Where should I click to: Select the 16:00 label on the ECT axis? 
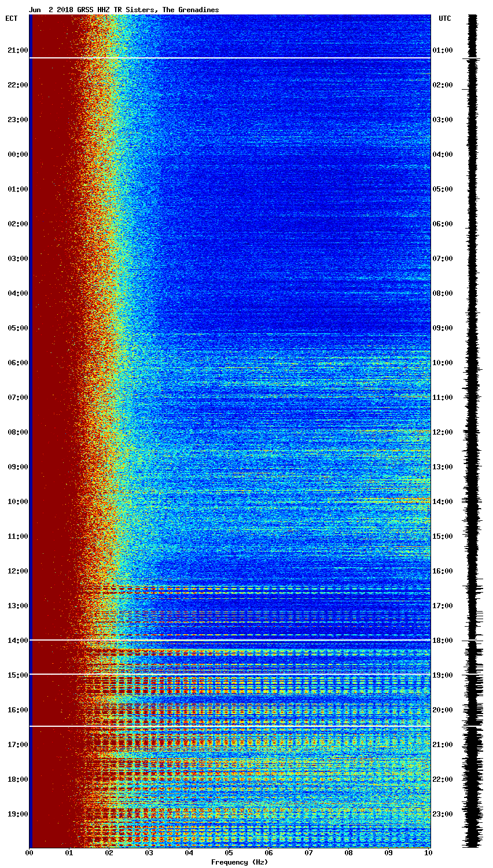(18, 710)
